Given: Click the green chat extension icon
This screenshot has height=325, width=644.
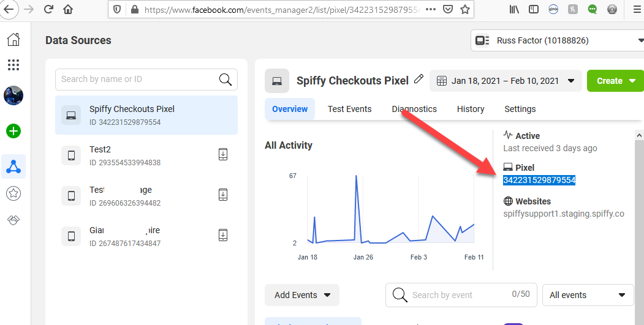Looking at the screenshot, I should point(593,9).
